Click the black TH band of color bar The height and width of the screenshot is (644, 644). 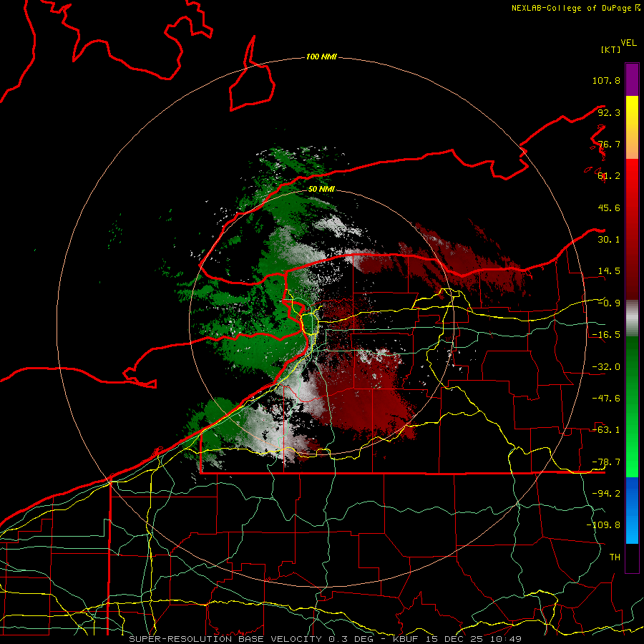point(632,558)
